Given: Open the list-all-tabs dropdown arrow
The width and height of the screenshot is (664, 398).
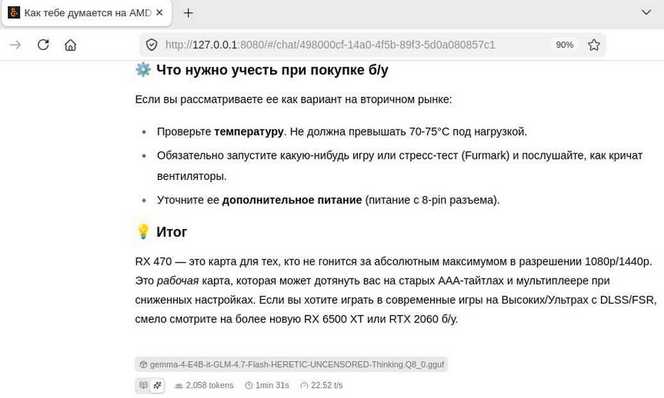Looking at the screenshot, I should pos(646,12).
